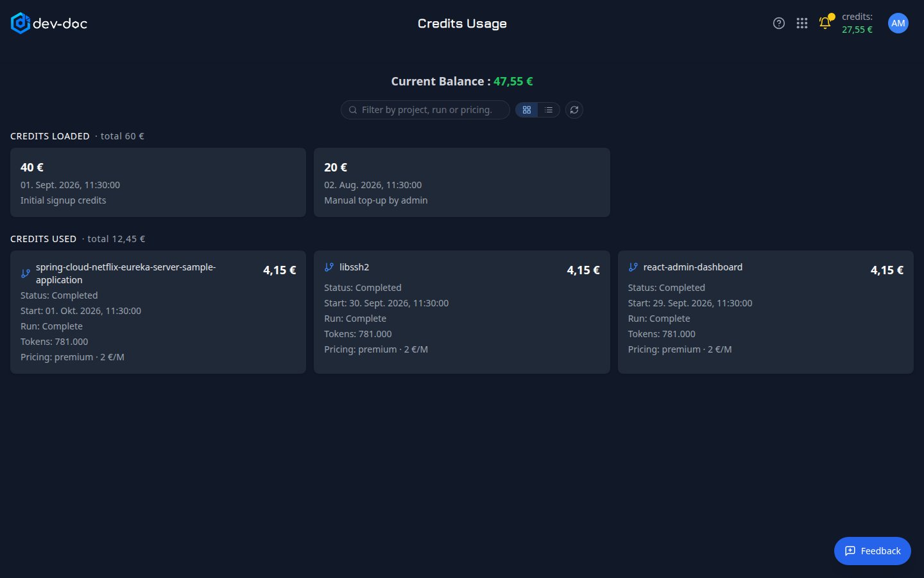Open the spring-cloud-netflix-eureka-server-sample-application project name
Image resolution: width=924 pixels, height=578 pixels.
coord(126,274)
